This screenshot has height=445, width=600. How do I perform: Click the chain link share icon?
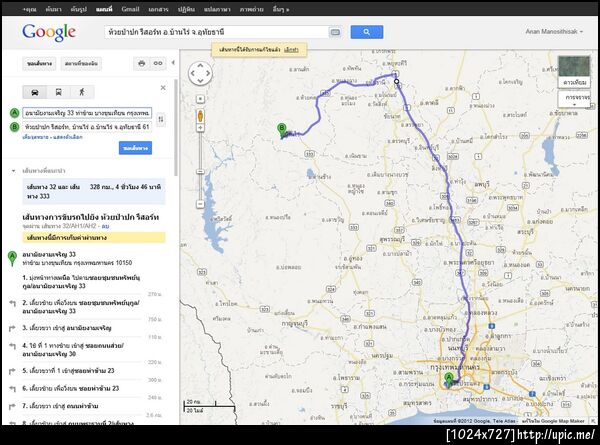click(158, 63)
